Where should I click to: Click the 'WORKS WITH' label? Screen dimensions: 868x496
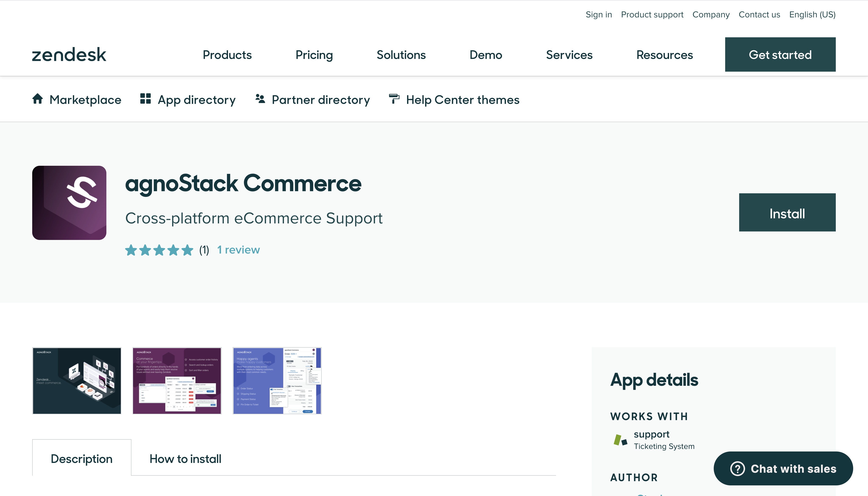(x=649, y=416)
